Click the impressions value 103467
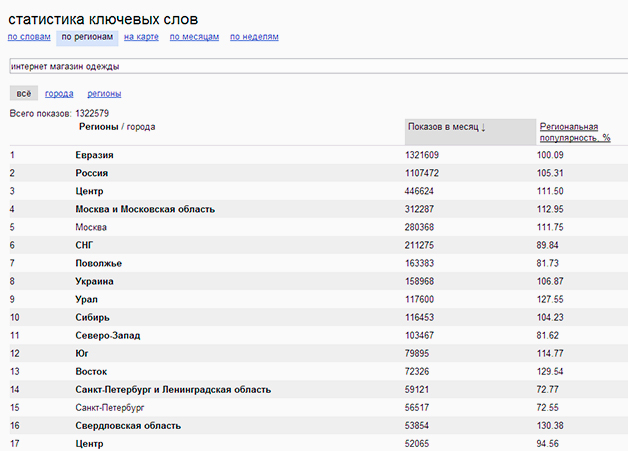Image resolution: width=628 pixels, height=451 pixels. (x=419, y=335)
